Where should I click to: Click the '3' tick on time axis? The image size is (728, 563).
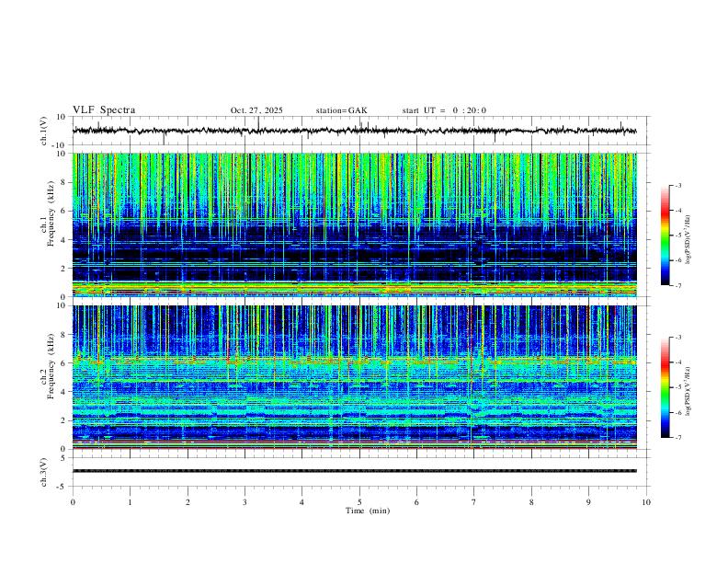(245, 502)
